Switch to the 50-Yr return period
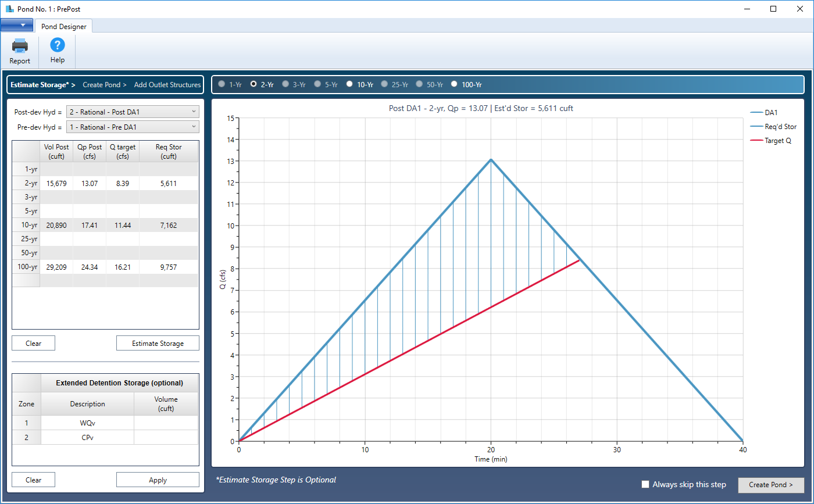 (x=419, y=84)
